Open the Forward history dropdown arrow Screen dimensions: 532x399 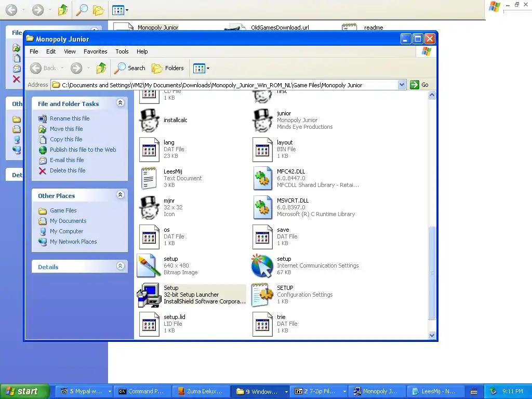click(x=88, y=68)
